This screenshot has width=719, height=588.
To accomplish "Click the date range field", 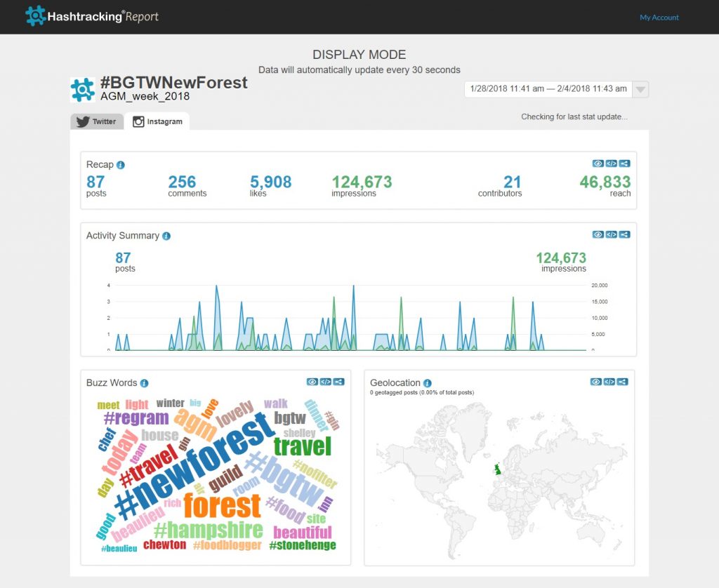I will click(x=548, y=89).
